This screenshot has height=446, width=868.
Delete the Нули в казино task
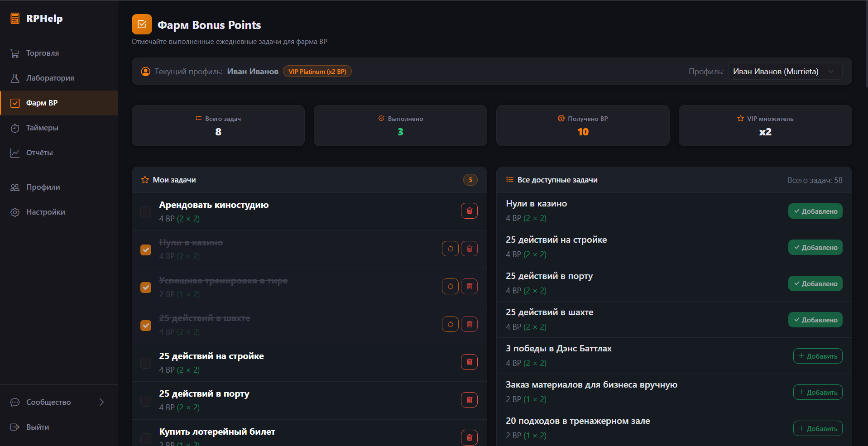[469, 249]
